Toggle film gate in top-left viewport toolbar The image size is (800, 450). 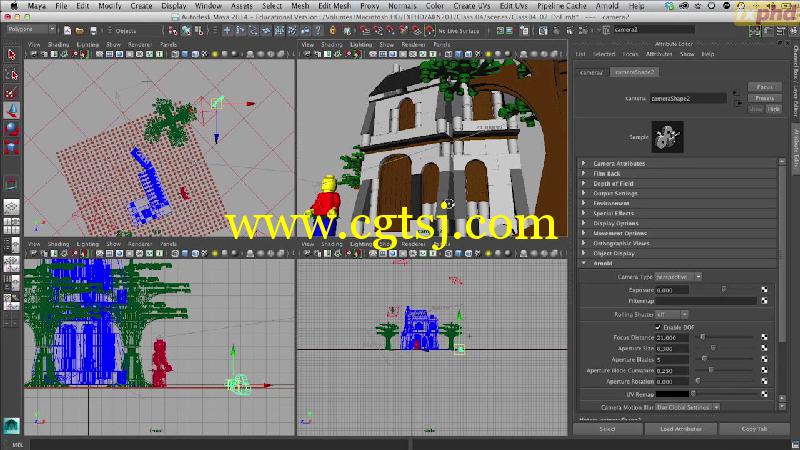(110, 54)
